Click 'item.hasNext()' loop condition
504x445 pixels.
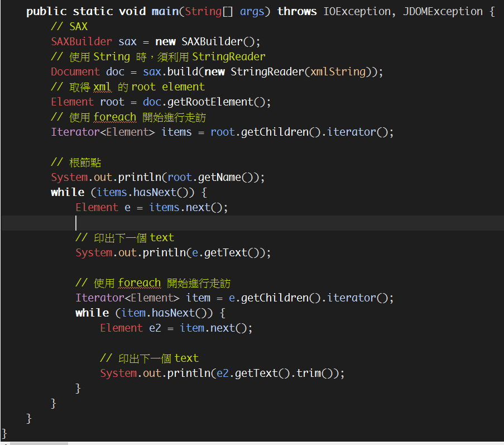(x=164, y=313)
